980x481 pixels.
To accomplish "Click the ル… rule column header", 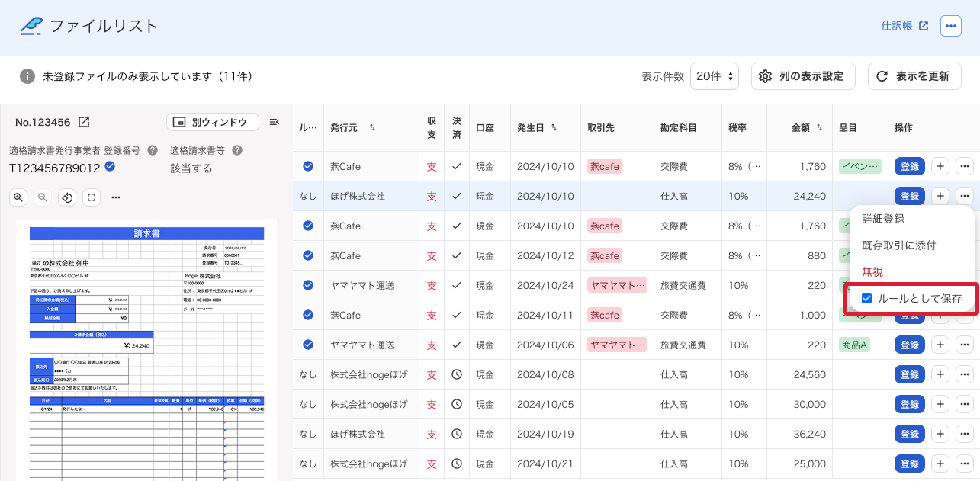I will point(307,127).
